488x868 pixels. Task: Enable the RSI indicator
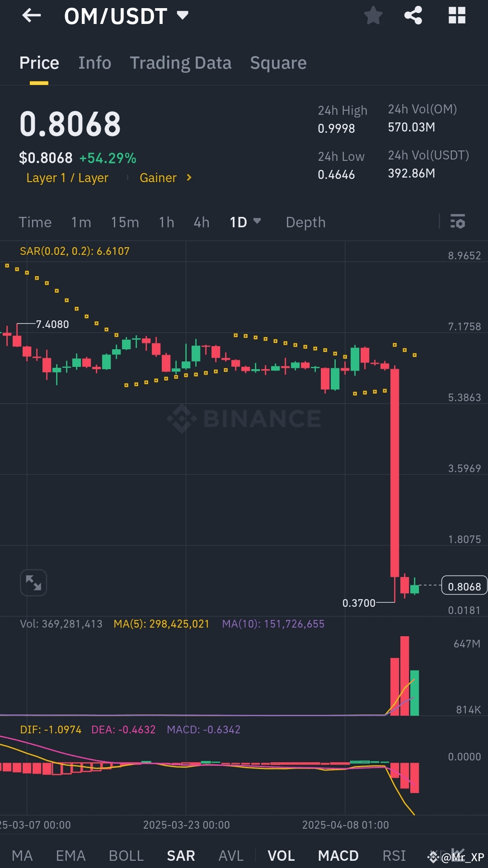394,855
